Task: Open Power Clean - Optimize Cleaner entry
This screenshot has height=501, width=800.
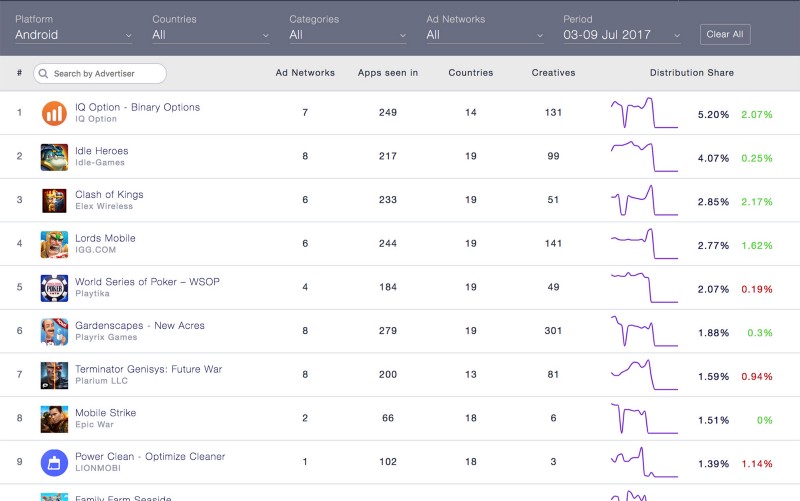Action: [150, 457]
